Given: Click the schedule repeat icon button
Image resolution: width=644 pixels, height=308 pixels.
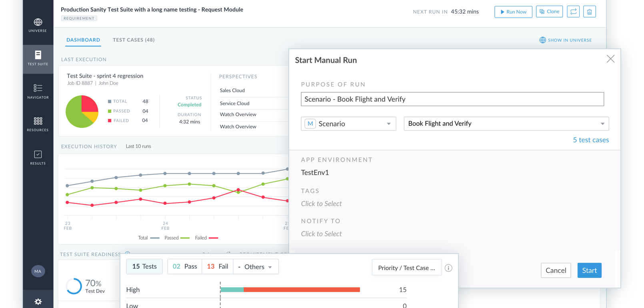Looking at the screenshot, I should coord(573,12).
